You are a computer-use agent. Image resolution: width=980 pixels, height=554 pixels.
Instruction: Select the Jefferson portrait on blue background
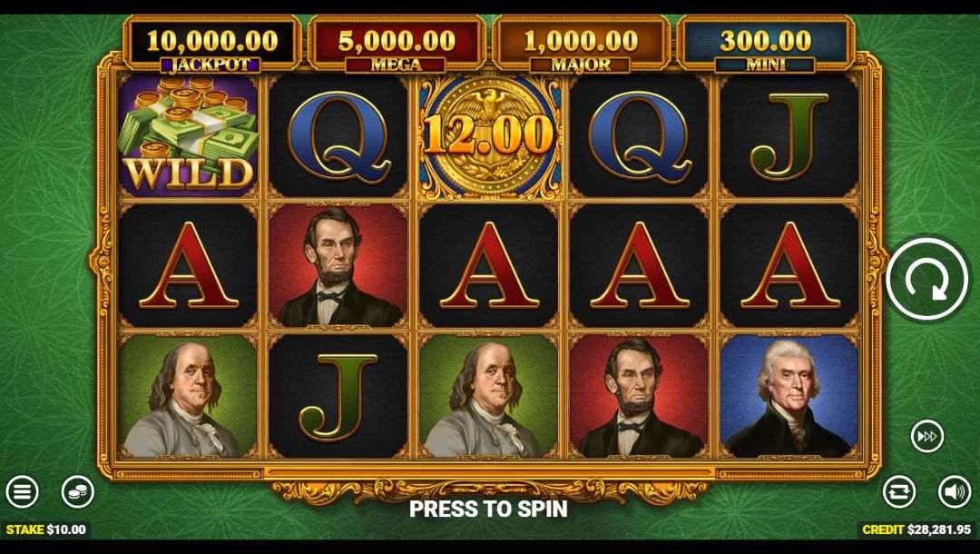789,397
